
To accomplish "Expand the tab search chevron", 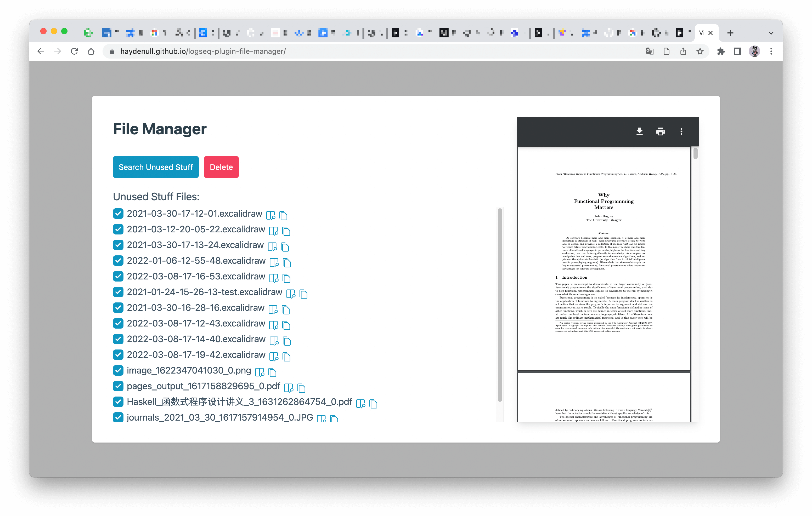I will coord(771,33).
